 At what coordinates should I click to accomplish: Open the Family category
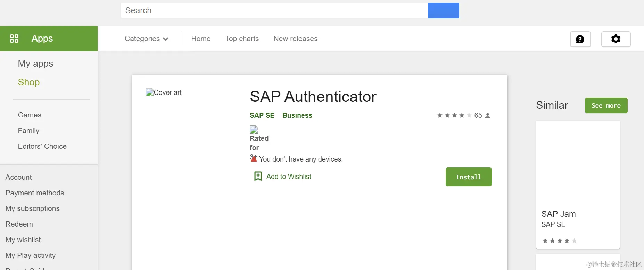(28, 131)
